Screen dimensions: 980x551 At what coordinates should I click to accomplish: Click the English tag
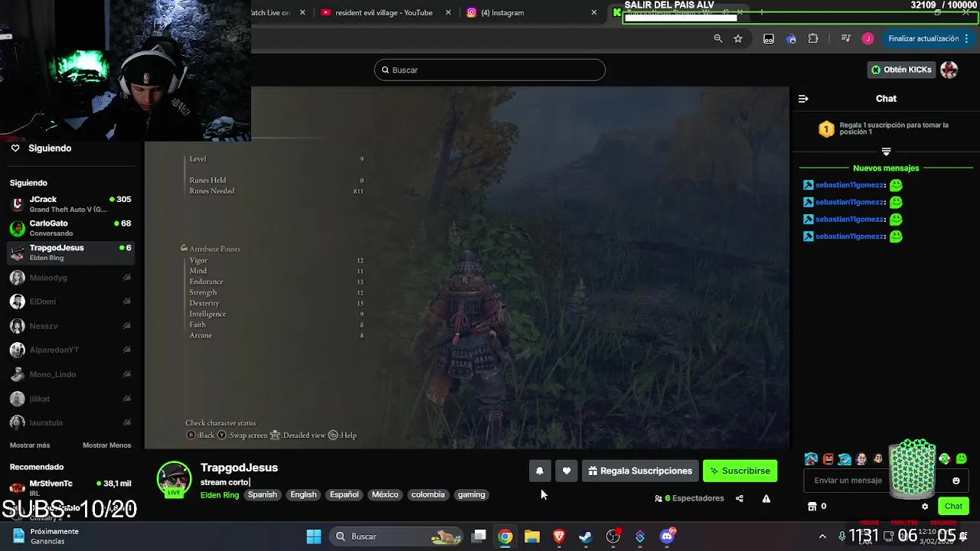pyautogui.click(x=303, y=494)
